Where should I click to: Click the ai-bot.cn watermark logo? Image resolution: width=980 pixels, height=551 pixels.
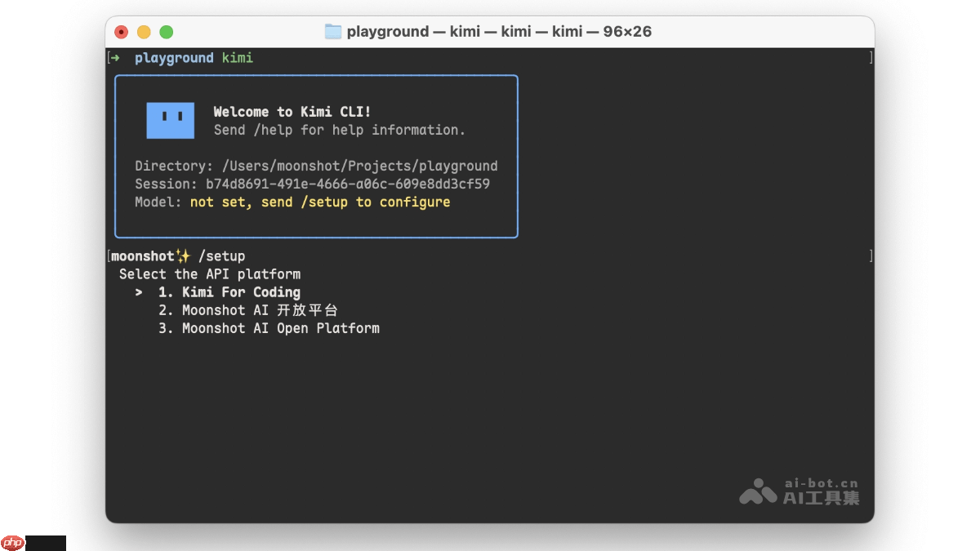click(757, 491)
